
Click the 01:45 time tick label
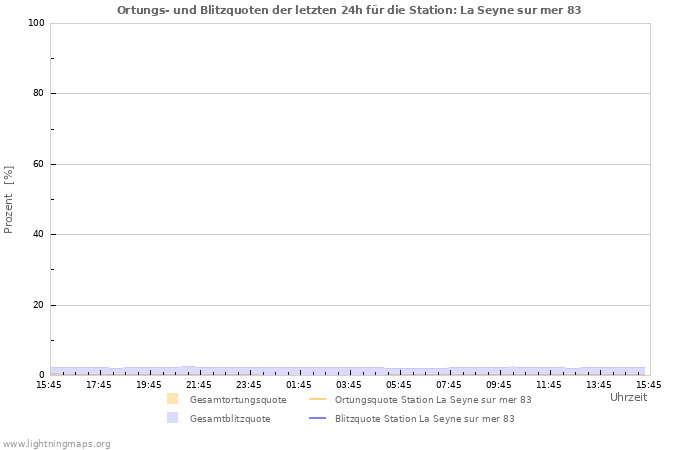pos(299,384)
